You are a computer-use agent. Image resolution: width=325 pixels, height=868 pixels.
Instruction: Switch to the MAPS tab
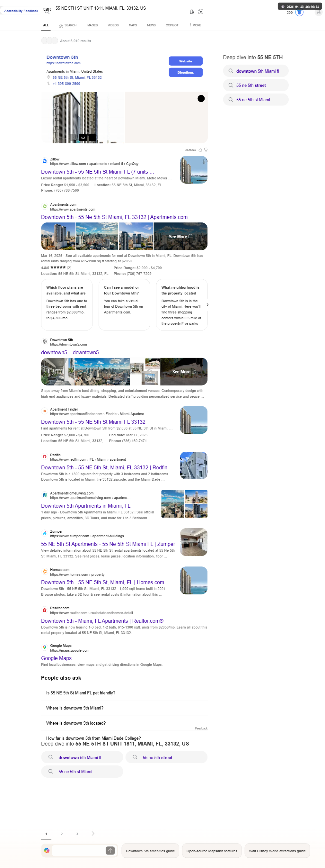(x=133, y=25)
